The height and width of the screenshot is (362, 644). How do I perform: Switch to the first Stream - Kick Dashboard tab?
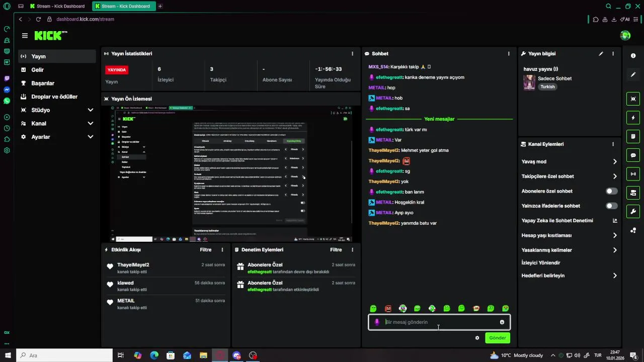pyautogui.click(x=58, y=6)
